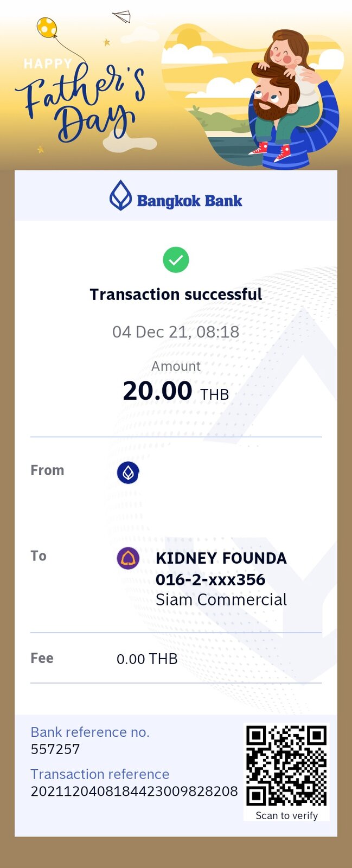Viewport: 352px width, 868px height.
Task: Click the date 04 Dec 21, 08:18
Action: click(176, 331)
